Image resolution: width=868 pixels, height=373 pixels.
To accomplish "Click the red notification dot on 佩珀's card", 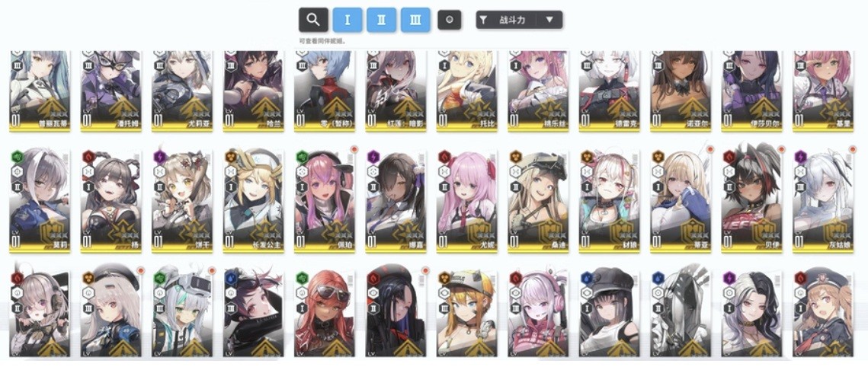I will (354, 150).
